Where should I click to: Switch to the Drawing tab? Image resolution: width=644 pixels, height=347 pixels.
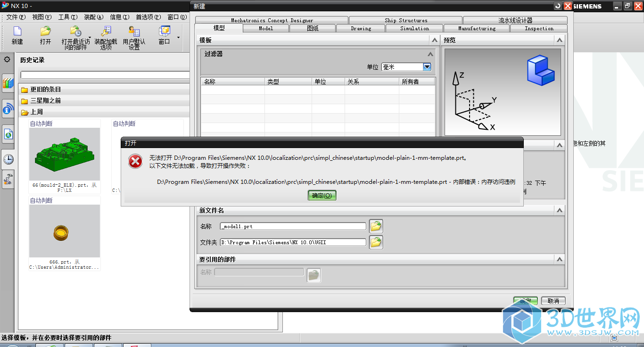pos(361,28)
